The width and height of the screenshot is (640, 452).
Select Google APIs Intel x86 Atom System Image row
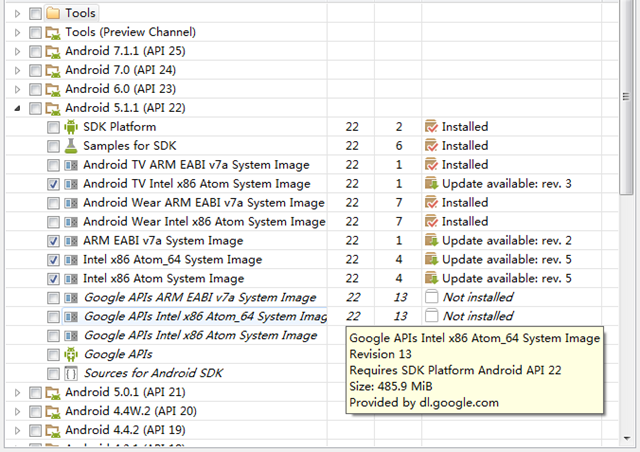pos(200,336)
